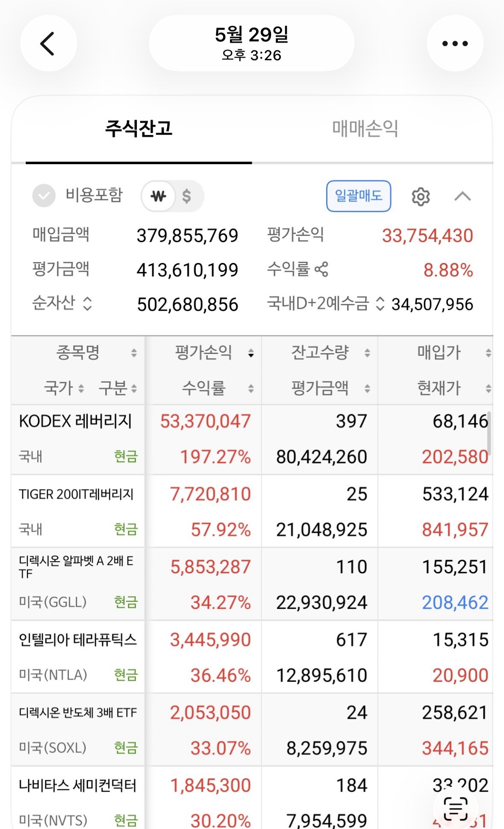Image resolution: width=504 pixels, height=829 pixels.
Task: Tap deposit value 34,507,956
Action: tap(432, 304)
